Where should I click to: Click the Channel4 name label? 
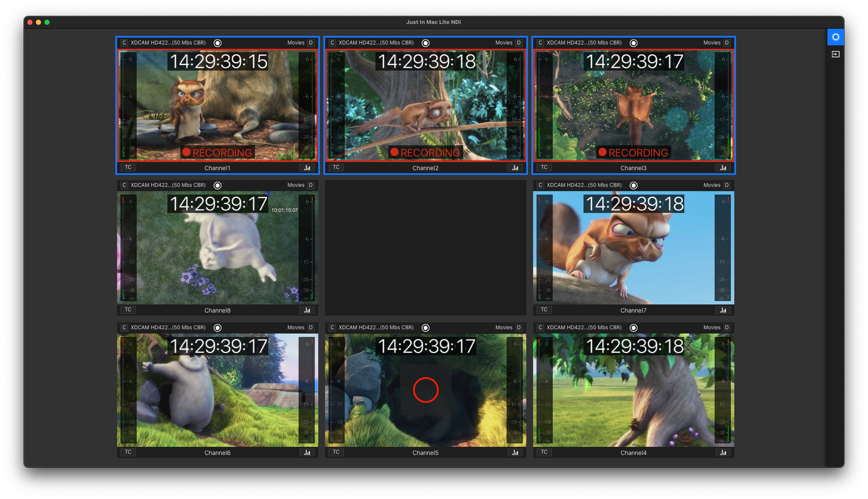click(x=633, y=453)
